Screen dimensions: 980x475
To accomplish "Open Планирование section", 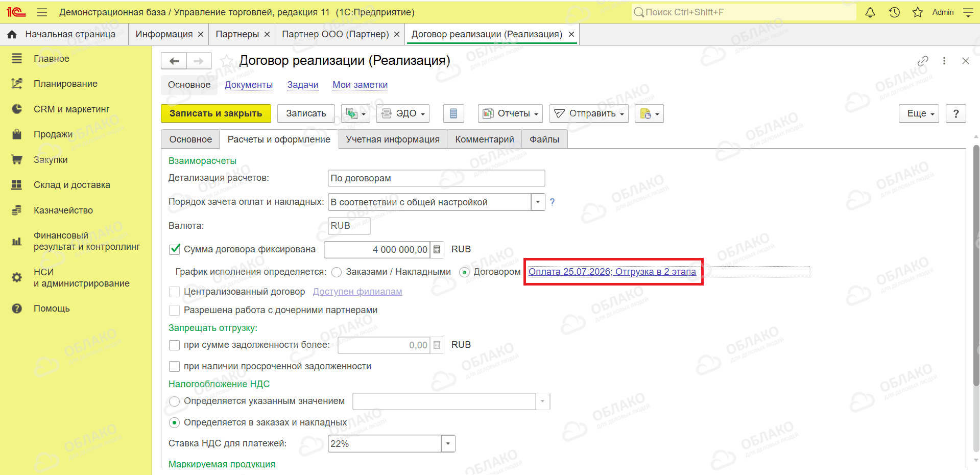I will [65, 84].
